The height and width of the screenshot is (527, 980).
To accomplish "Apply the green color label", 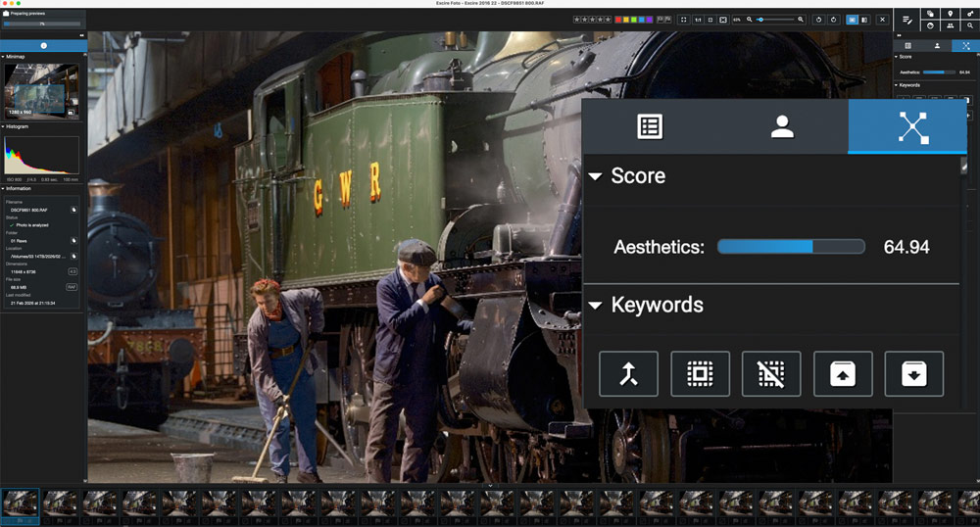I will click(634, 20).
